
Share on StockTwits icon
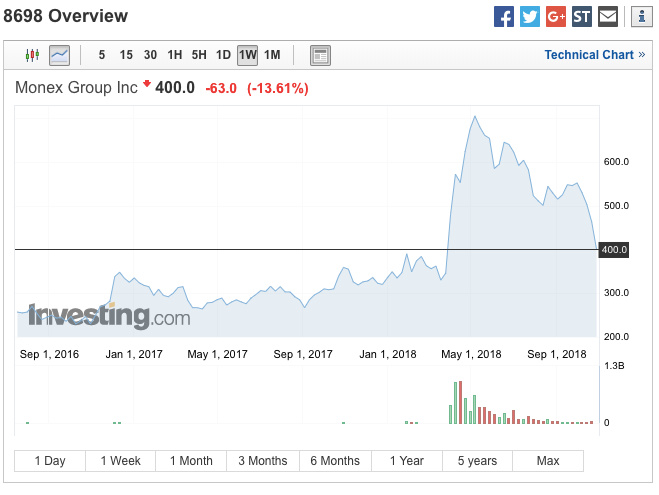(x=582, y=17)
